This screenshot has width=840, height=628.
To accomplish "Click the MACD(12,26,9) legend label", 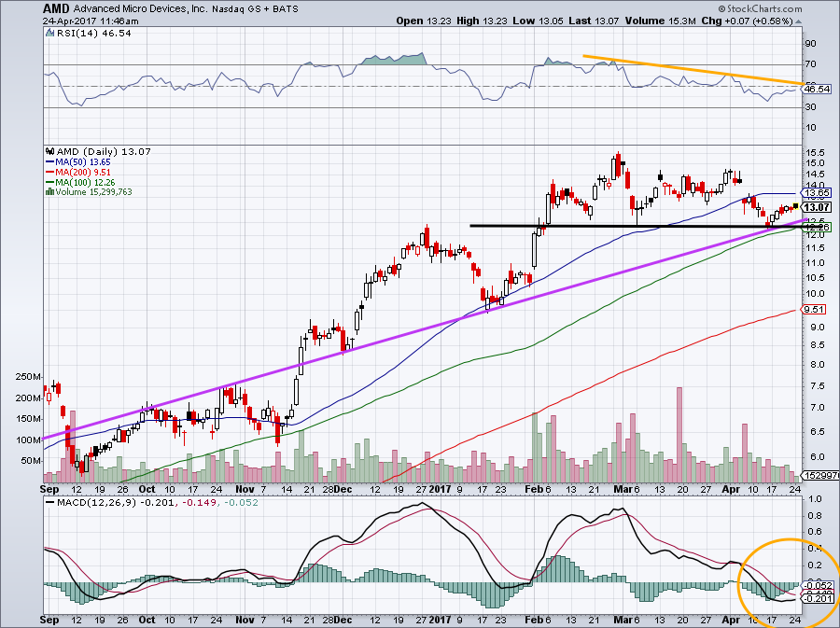I will click(x=96, y=503).
